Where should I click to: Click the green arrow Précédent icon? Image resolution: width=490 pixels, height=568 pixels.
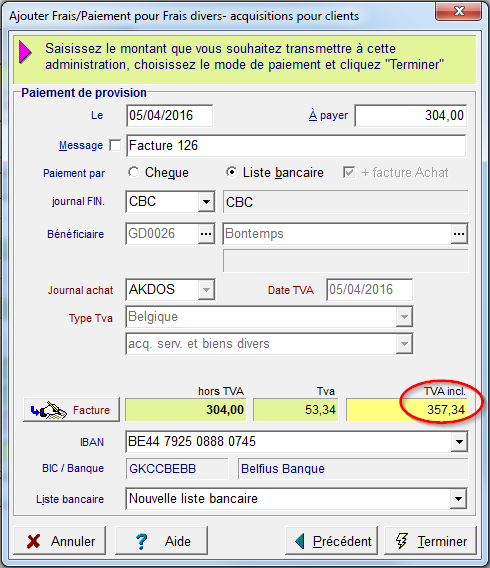point(300,541)
